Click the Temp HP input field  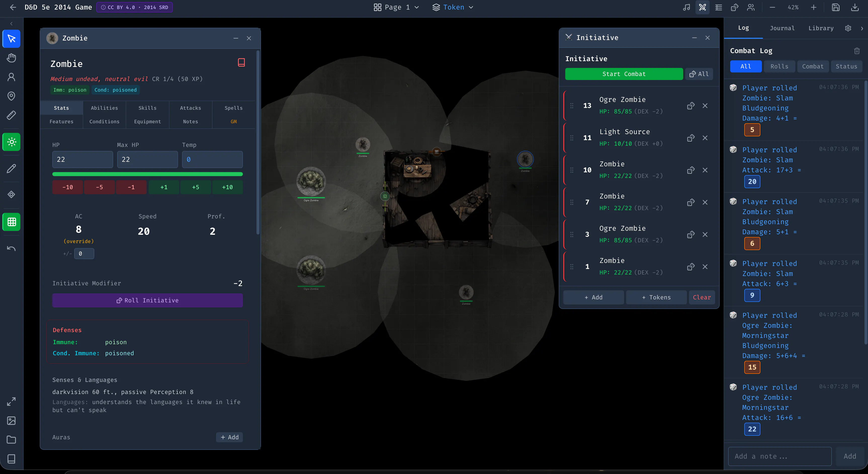212,160
